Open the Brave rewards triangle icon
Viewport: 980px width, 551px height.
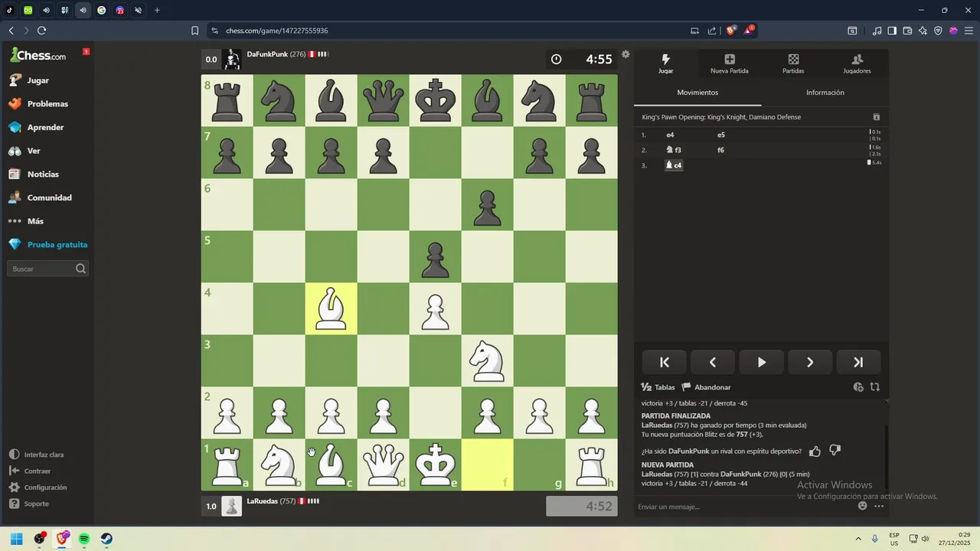click(750, 31)
